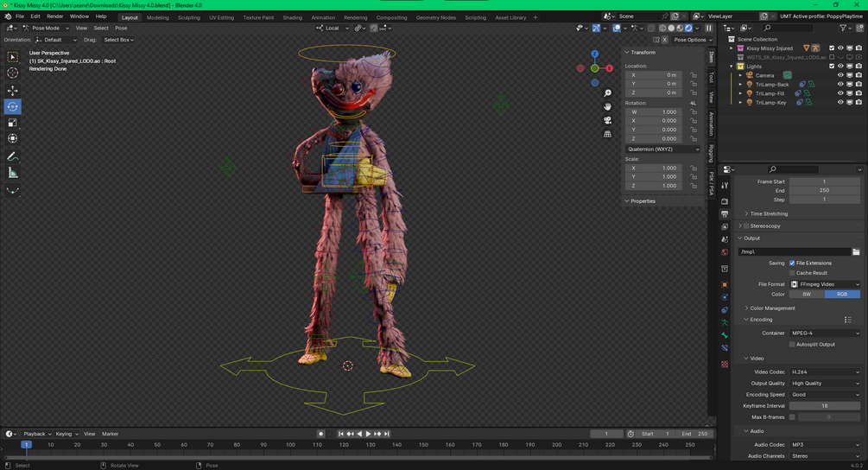Open the Drag Select Box dropdown
Screen dimensions: 868x470
pos(118,40)
